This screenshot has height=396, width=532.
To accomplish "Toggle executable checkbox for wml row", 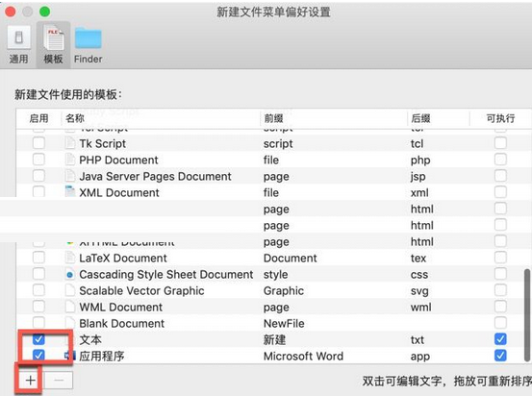I will pyautogui.click(x=500, y=307).
